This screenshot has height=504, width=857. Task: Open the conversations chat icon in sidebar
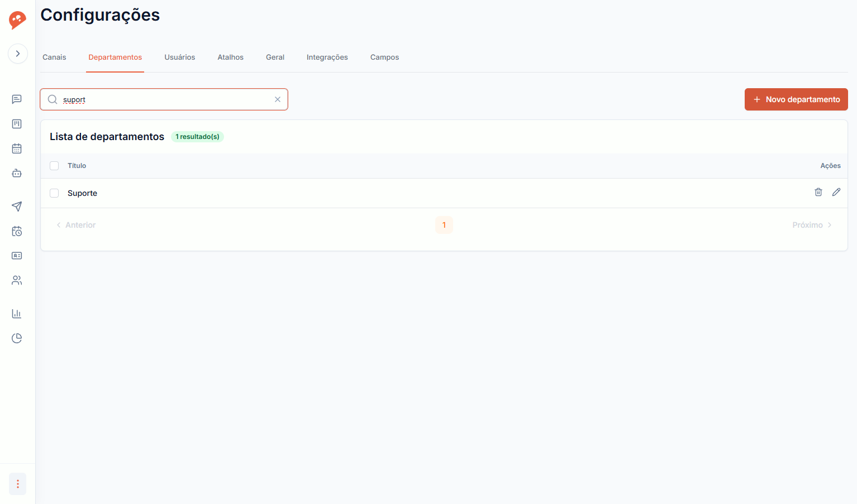17,99
